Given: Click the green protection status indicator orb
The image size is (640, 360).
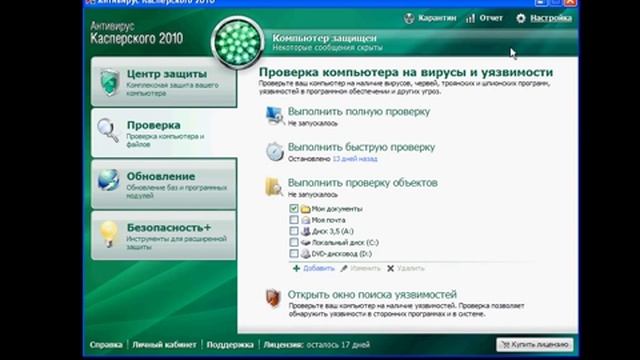Looking at the screenshot, I should pos(238,42).
